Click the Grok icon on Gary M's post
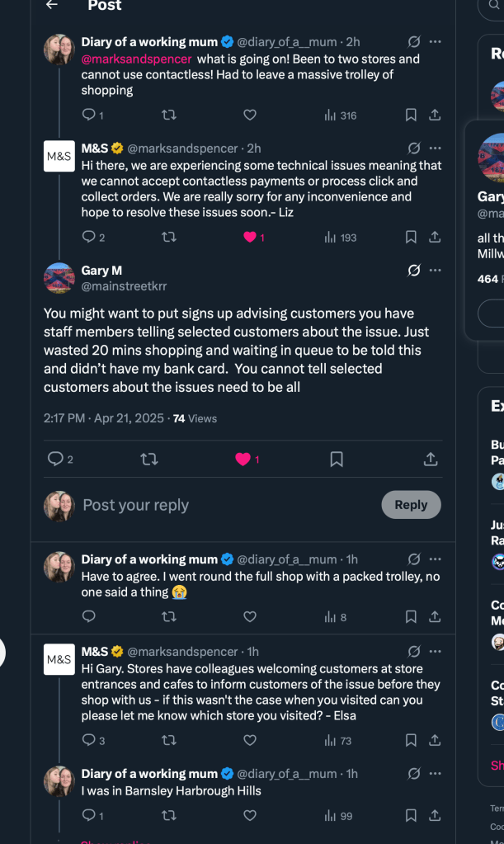This screenshot has height=844, width=504. pos(414,271)
